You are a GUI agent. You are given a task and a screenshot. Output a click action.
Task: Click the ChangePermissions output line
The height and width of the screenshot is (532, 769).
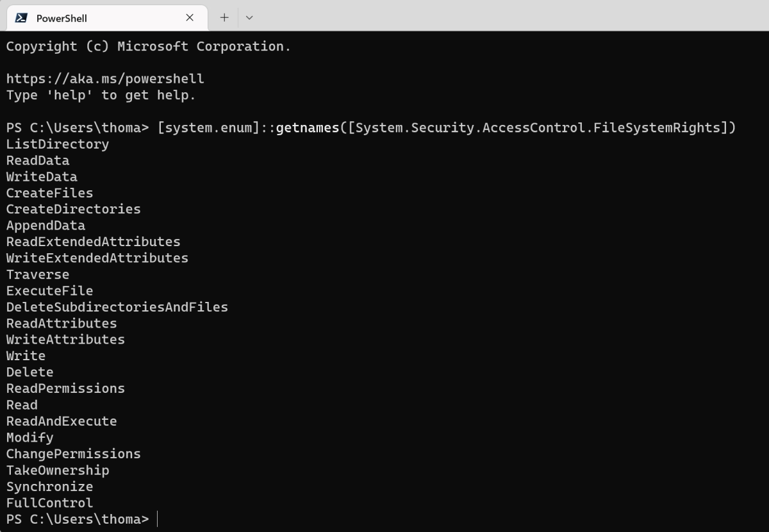click(x=73, y=454)
